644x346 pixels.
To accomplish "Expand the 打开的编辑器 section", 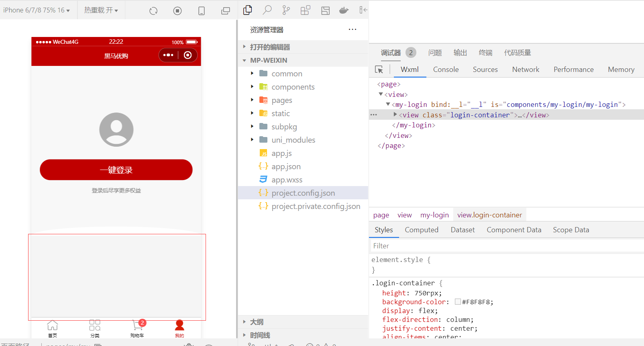I will 303,47.
